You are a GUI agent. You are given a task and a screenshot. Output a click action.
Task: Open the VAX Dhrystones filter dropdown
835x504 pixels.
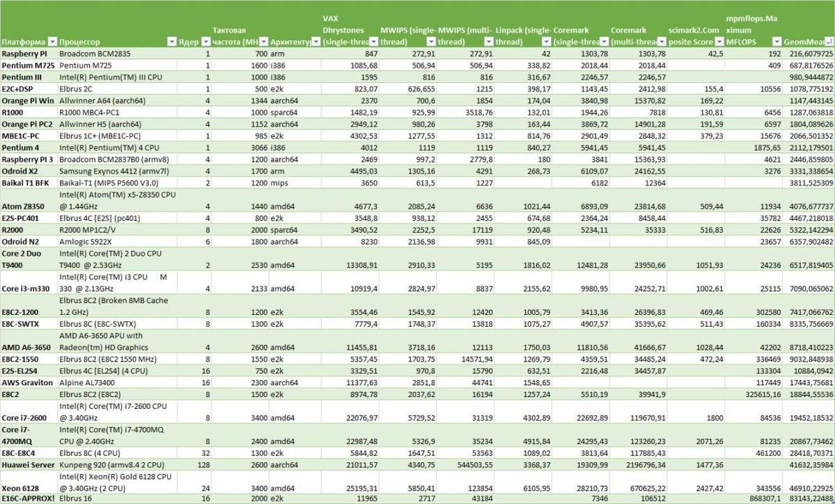click(373, 42)
